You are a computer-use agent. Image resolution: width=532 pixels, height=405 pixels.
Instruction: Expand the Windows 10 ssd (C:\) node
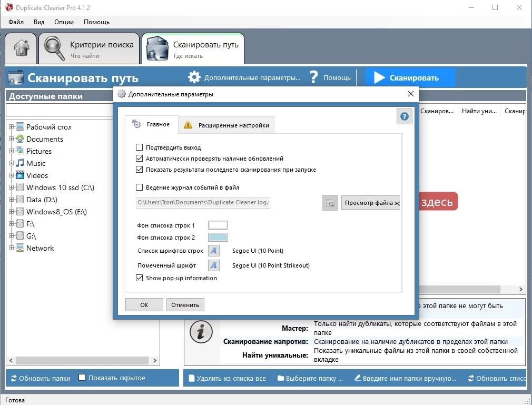pyautogui.click(x=11, y=187)
